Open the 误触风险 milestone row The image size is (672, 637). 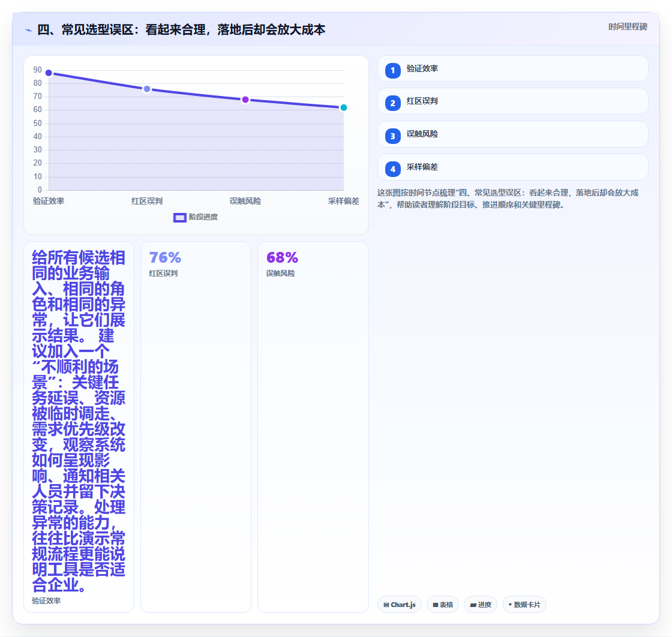click(512, 134)
